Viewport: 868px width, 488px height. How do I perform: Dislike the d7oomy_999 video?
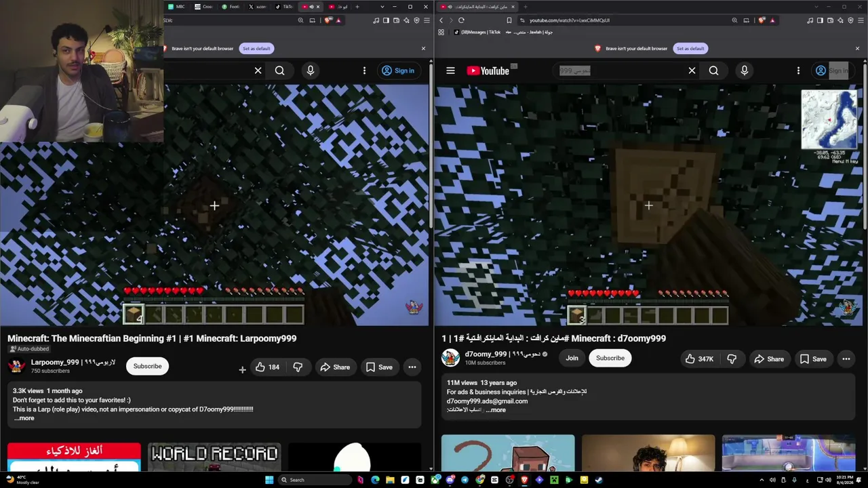pyautogui.click(x=732, y=359)
